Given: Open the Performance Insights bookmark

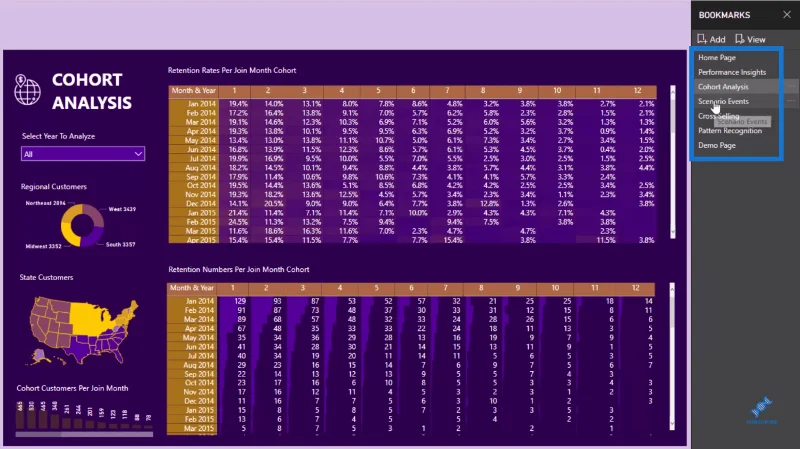Looking at the screenshot, I should pos(732,72).
